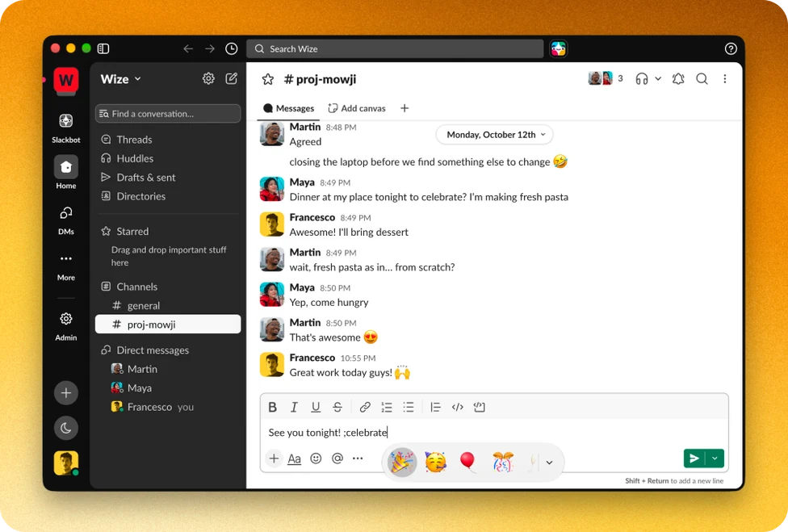Click the Search Wize field
The width and height of the screenshot is (788, 532).
(x=395, y=48)
